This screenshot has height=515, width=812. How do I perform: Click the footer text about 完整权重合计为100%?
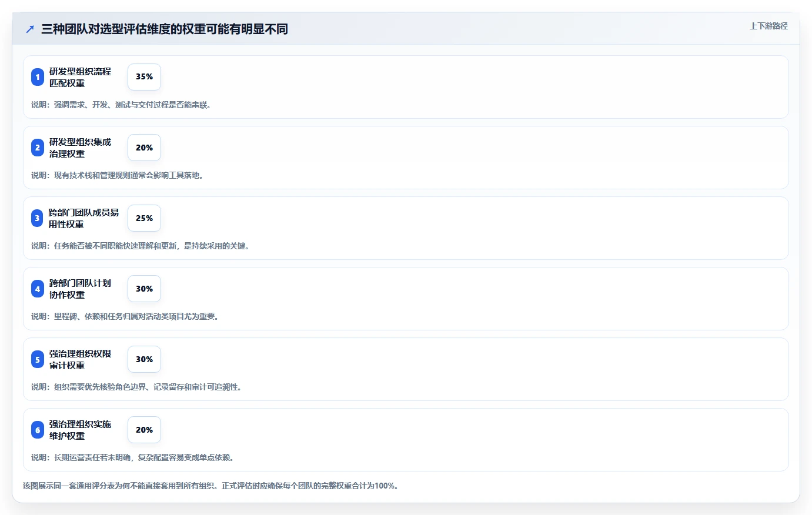(210, 486)
